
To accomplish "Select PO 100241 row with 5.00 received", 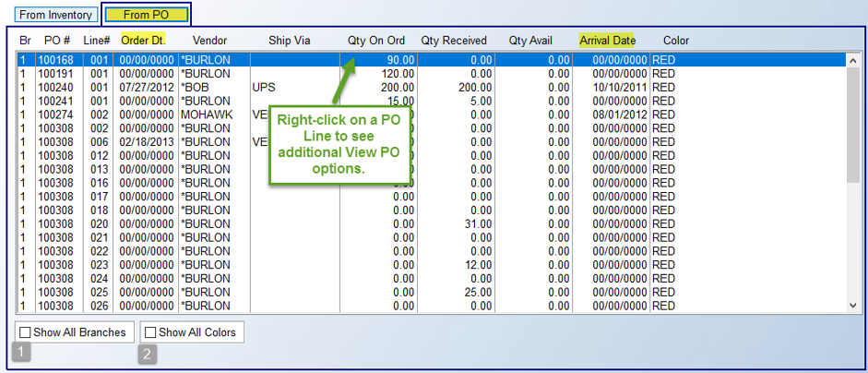I will click(x=431, y=101).
